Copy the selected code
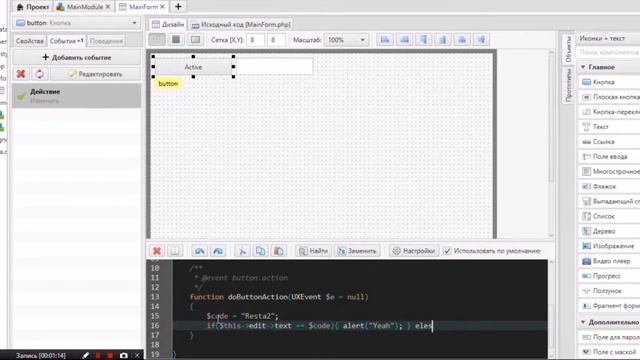 pos(260,251)
